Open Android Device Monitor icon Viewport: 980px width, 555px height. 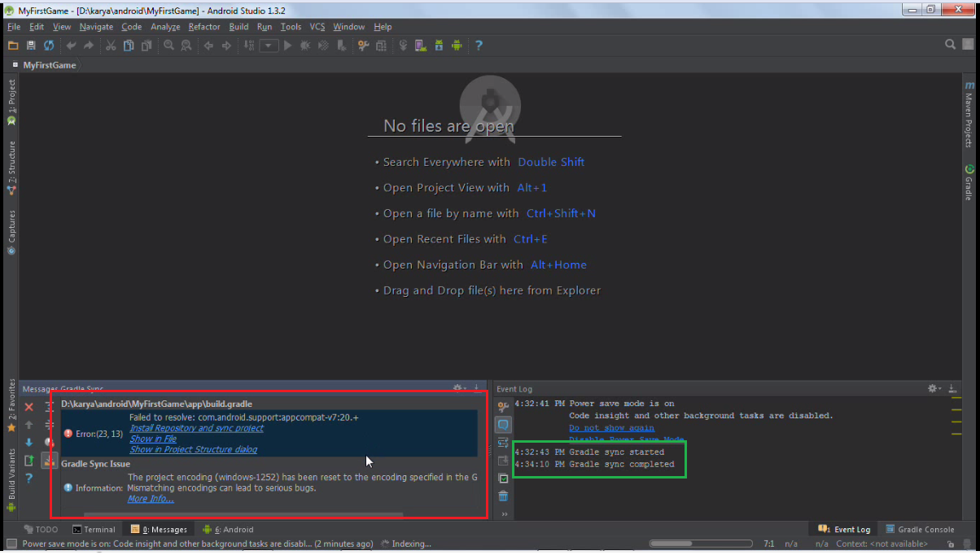457,46
